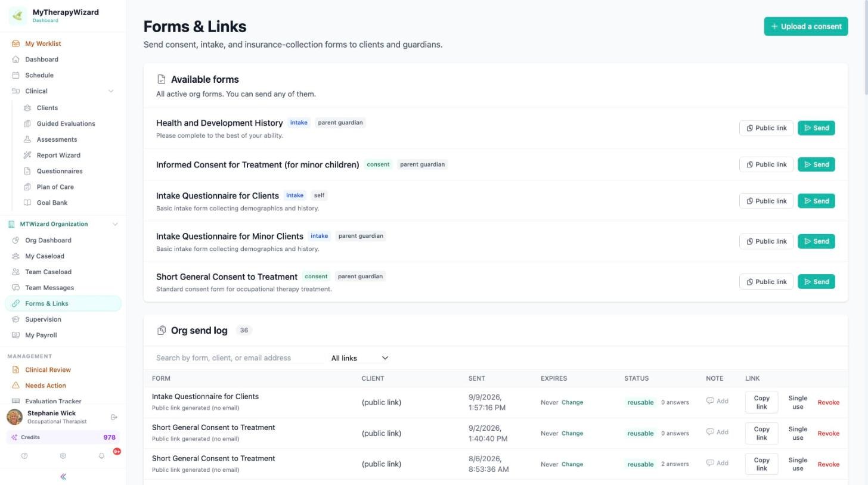Change expiry for the 8/6/2026 send log entry

(x=572, y=464)
